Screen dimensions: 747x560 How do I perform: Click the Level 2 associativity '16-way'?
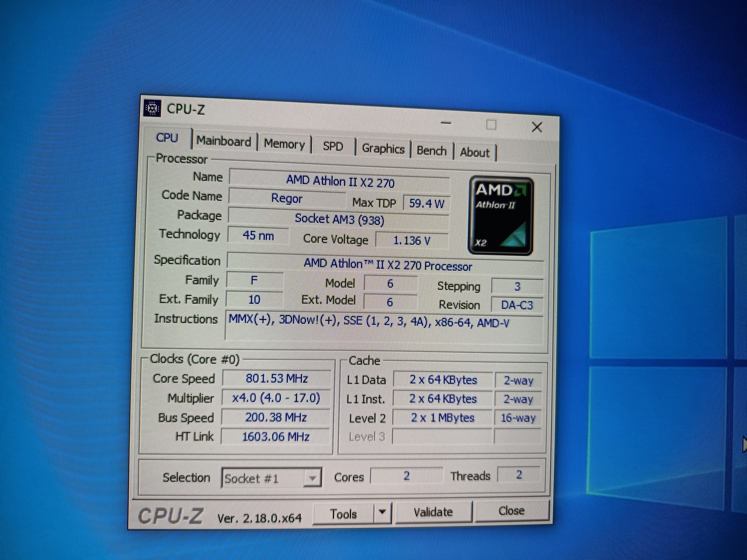coord(518,418)
